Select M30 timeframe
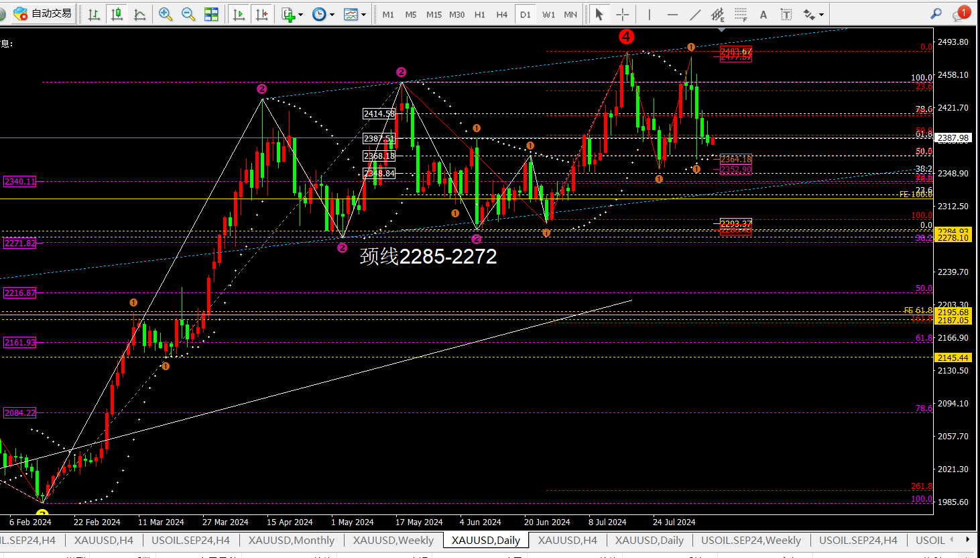Screen dimensions: 980x558 click(x=457, y=14)
